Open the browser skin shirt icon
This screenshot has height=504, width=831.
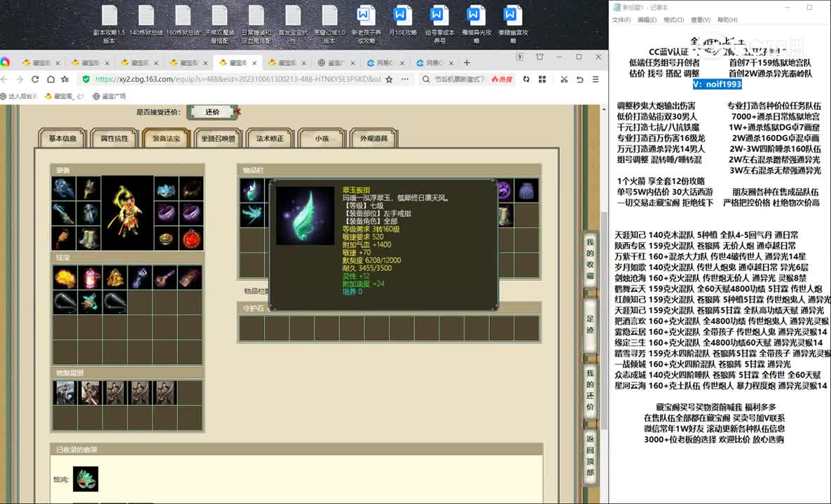point(540,57)
